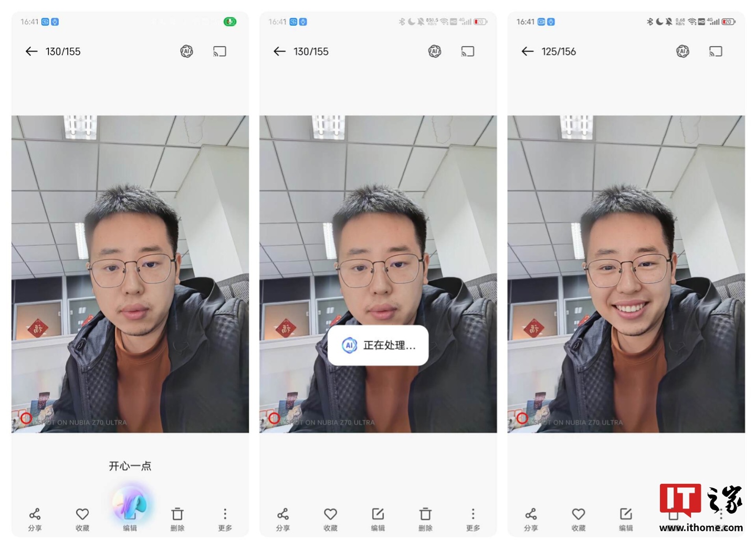Open more (更多) beside the glowing edit orb
Viewport: 756px width, 548px height.
225,519
